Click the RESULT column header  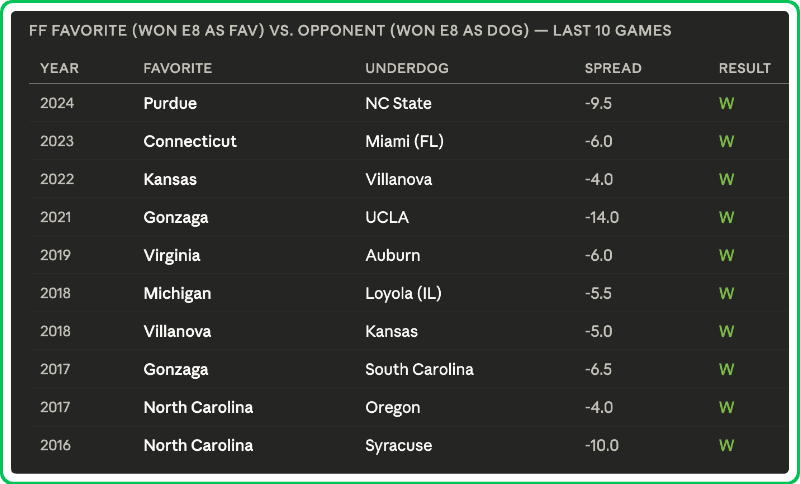coord(745,69)
